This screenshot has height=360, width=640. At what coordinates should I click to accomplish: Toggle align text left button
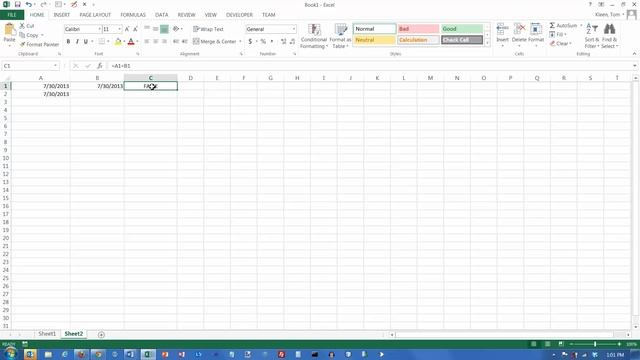147,41
